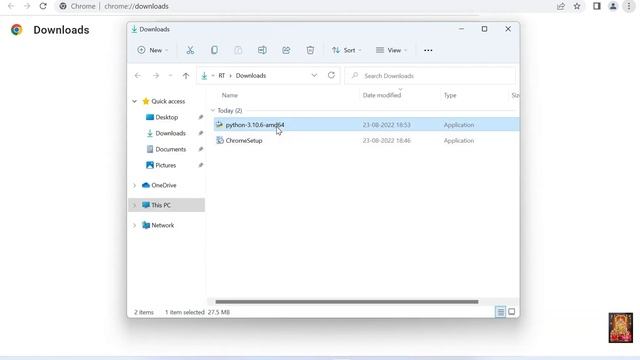The height and width of the screenshot is (360, 640).
Task: Click the Share icon in Explorer toolbar
Action: tap(286, 50)
